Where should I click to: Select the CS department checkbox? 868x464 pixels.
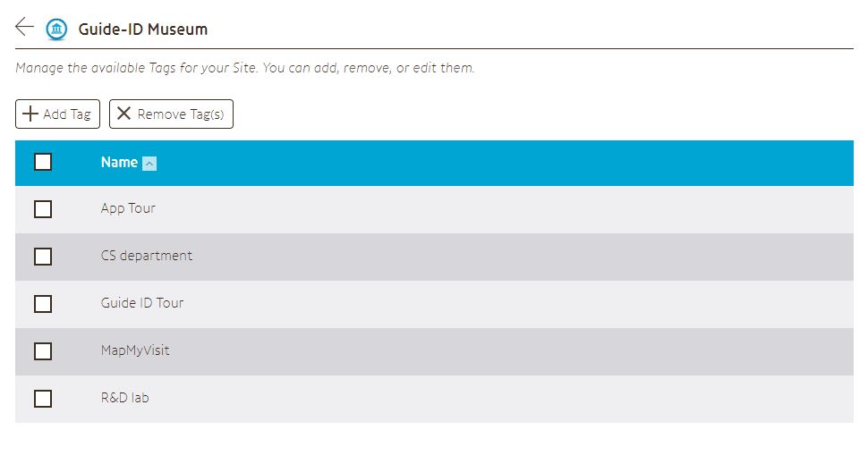click(43, 257)
